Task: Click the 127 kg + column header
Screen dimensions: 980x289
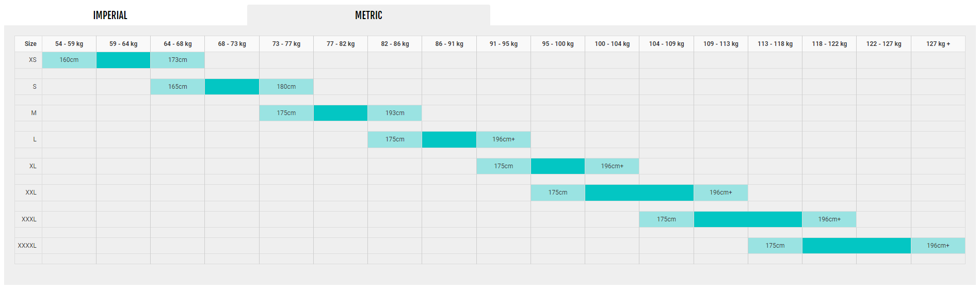Action: pos(938,44)
